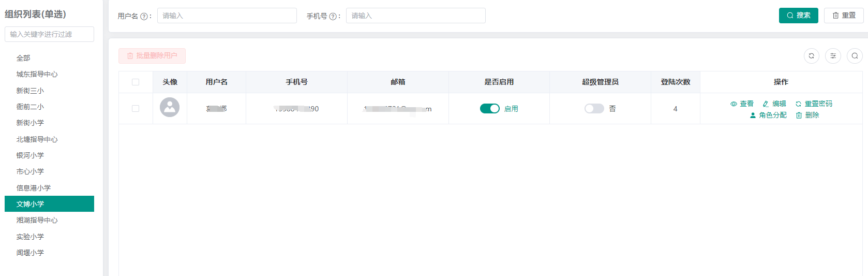Viewport: 868px width, 276px height.
Task: Select 新街小学 organization
Action: click(x=49, y=123)
